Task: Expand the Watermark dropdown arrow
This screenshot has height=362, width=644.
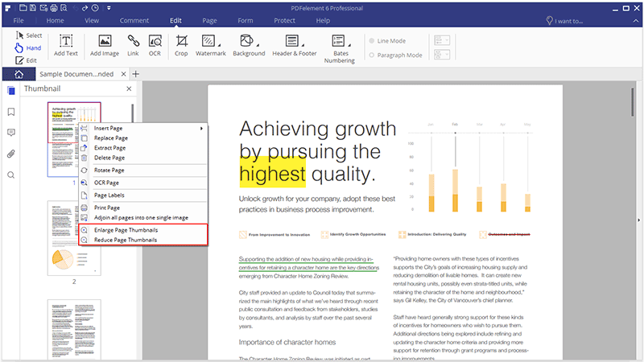Action: 219,45
